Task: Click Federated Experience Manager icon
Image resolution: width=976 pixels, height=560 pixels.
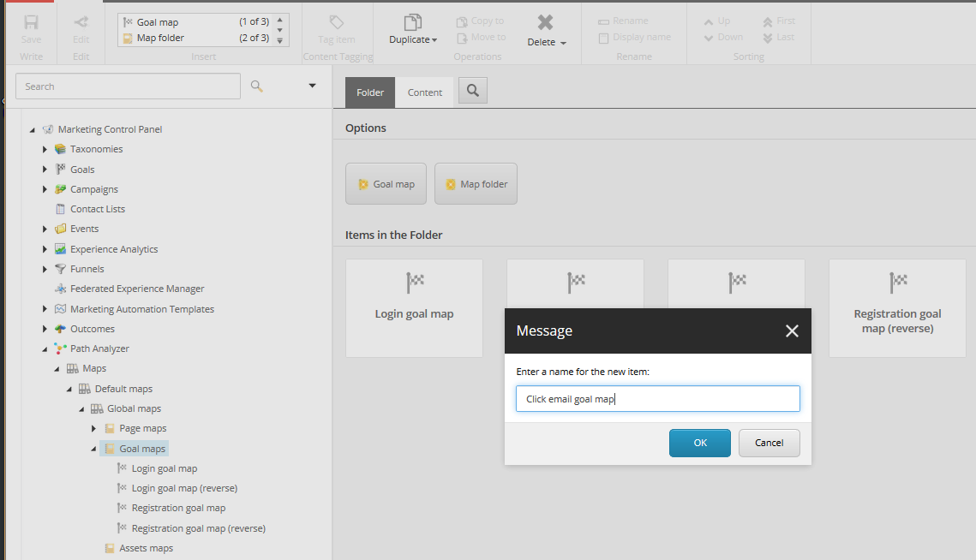Action: tap(60, 289)
